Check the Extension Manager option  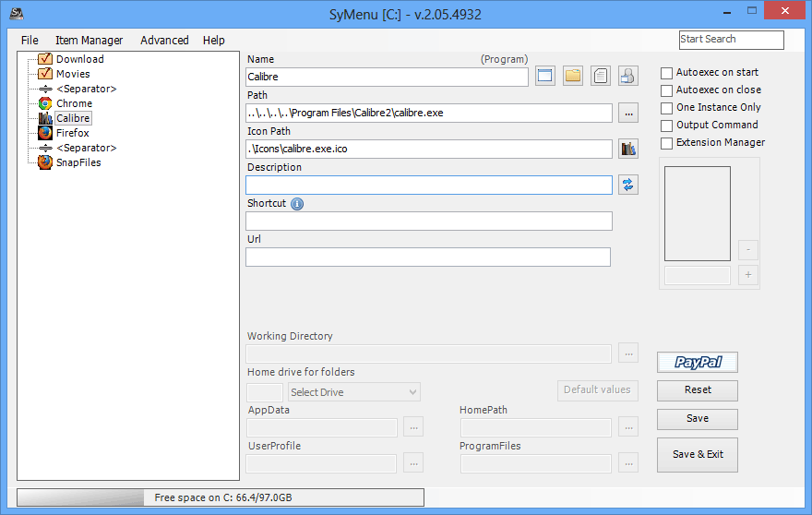[x=667, y=143]
